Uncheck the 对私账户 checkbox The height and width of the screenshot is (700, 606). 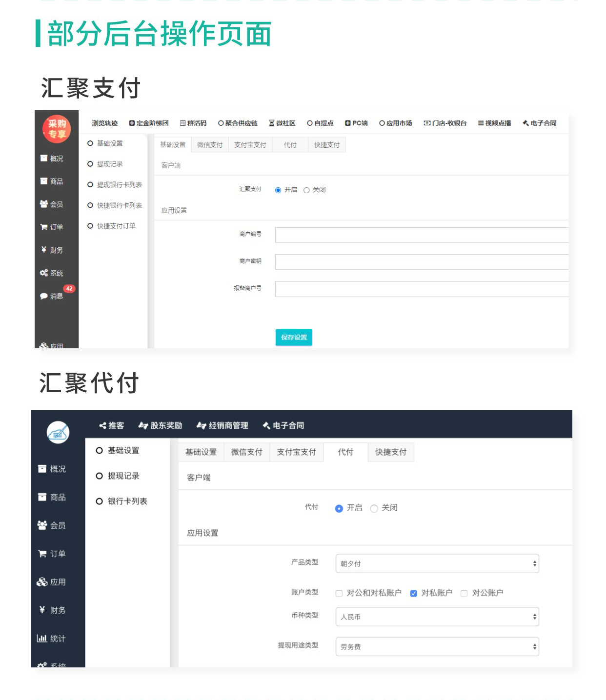(413, 593)
